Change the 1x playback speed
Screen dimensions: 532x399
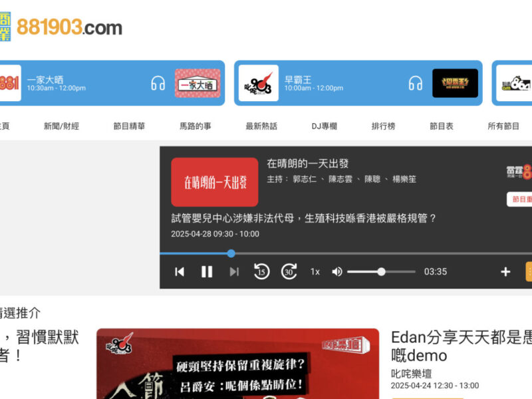pos(315,271)
